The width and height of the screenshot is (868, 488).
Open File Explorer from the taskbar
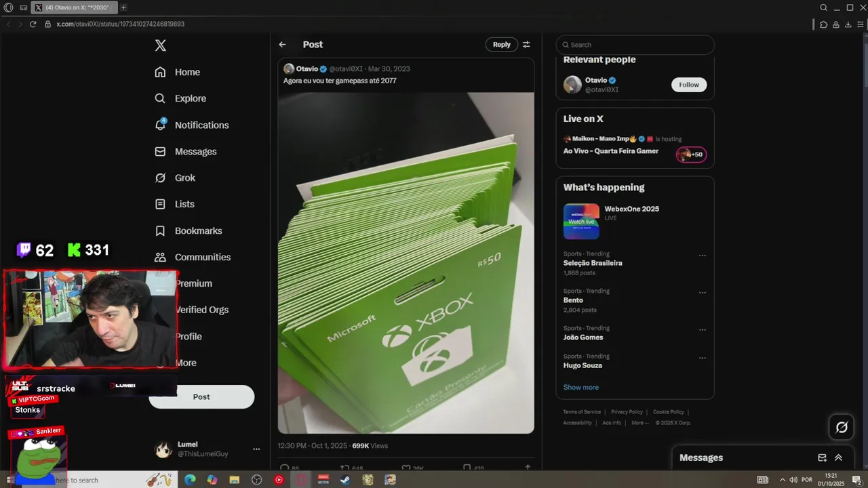coord(234,480)
